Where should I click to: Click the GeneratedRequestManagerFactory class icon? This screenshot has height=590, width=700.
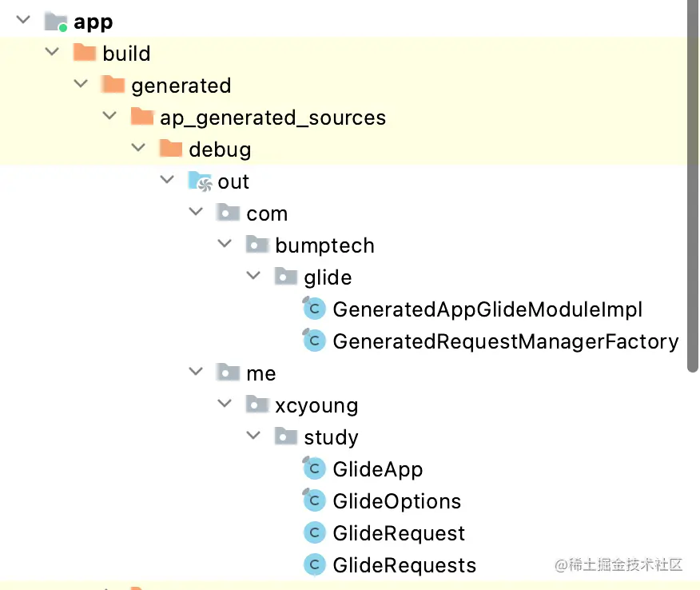(x=314, y=341)
